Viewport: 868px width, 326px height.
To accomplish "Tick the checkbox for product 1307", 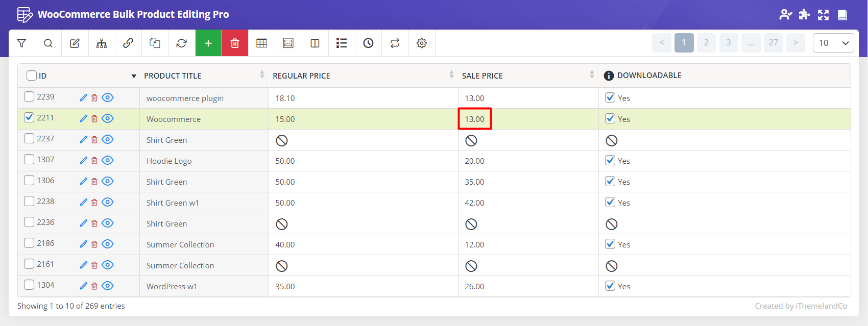I will [x=30, y=160].
